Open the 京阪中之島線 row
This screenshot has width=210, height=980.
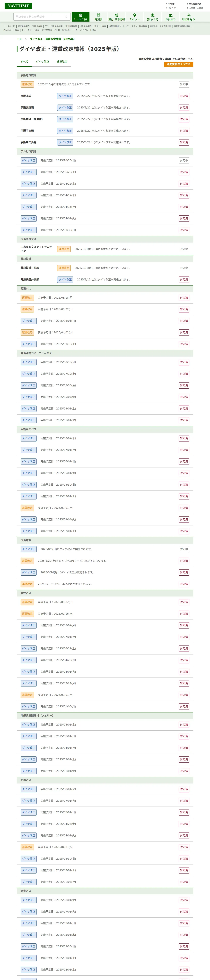(105, 142)
